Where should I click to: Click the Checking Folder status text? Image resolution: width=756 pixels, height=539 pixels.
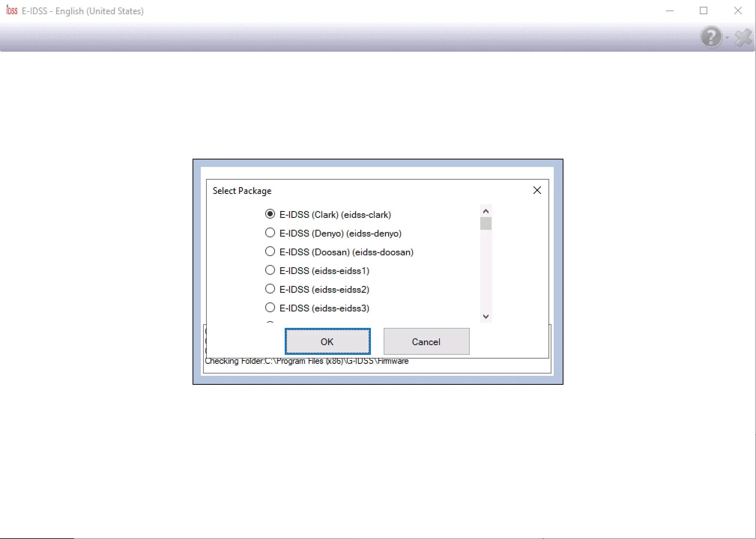(306, 362)
